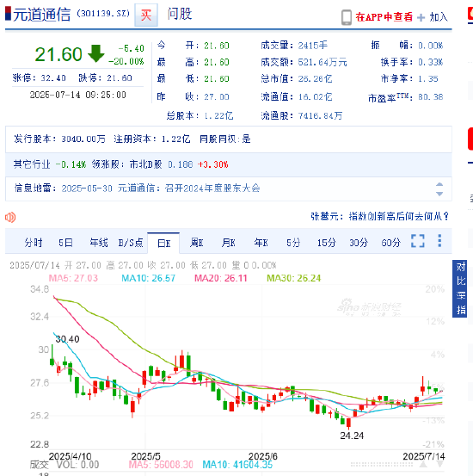Click the MA5: 27.03 legend label
473x476 pixels.
[73, 278]
